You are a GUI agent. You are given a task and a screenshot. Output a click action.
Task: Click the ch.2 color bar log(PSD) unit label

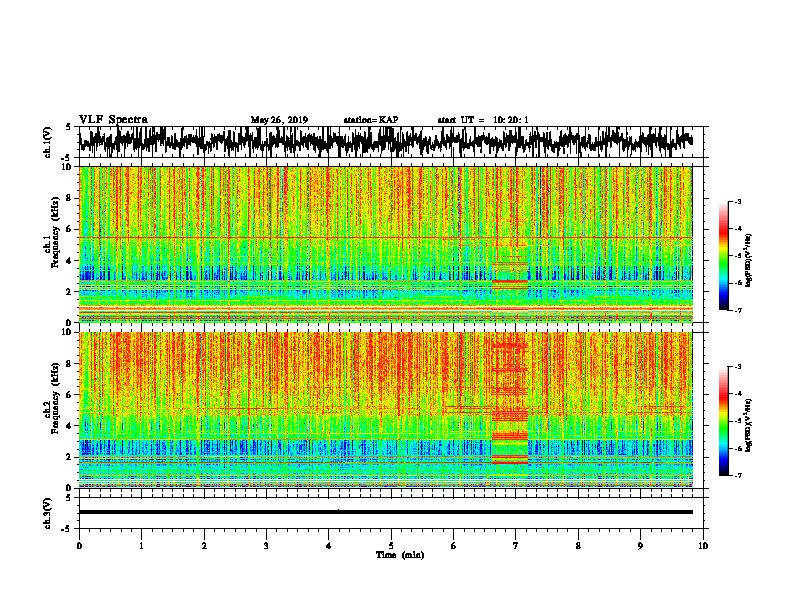[748, 425]
